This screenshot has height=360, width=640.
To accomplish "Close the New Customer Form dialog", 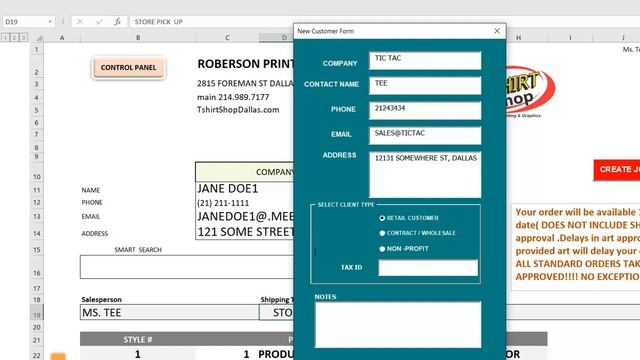I will pos(497,31).
